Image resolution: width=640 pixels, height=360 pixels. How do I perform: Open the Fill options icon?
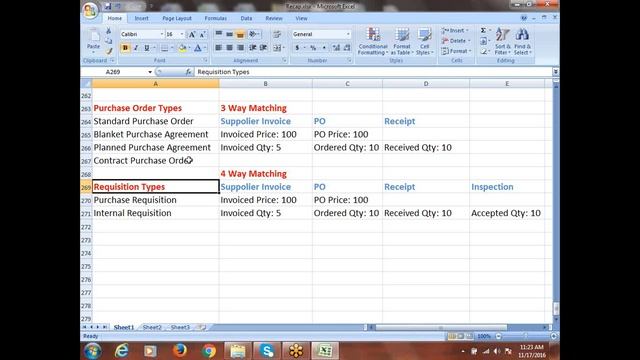click(483, 41)
